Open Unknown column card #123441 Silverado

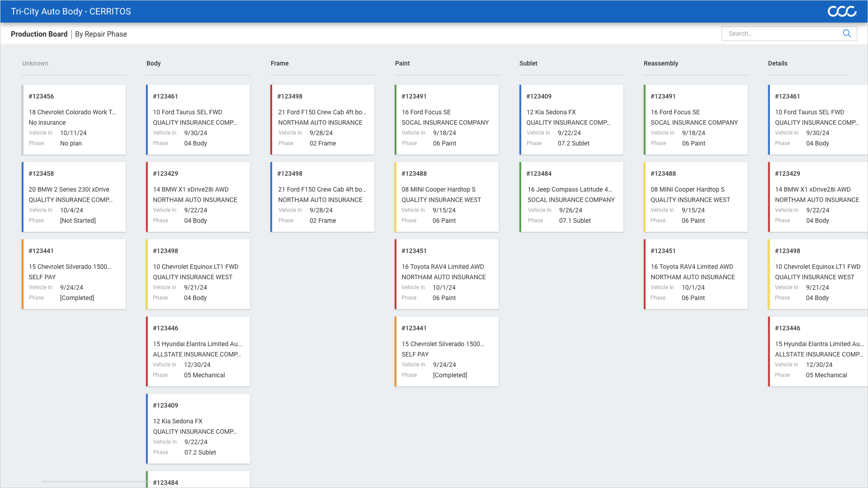tap(74, 274)
